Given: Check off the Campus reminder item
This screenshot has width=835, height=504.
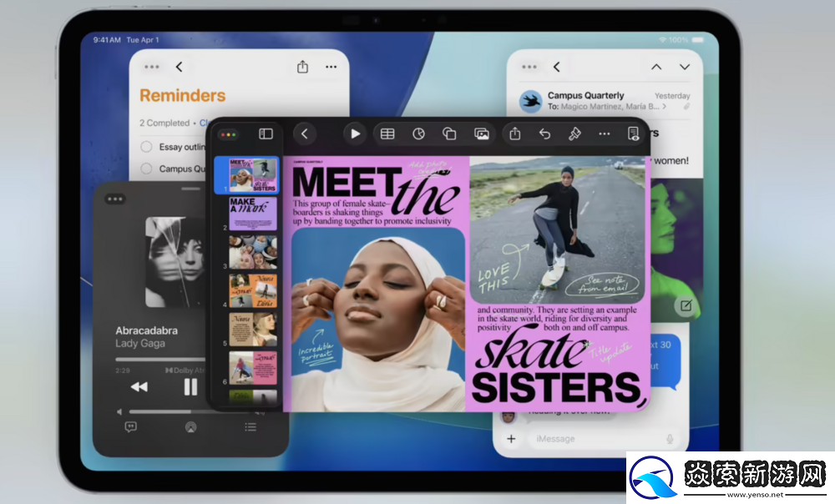Looking at the screenshot, I should point(145,168).
